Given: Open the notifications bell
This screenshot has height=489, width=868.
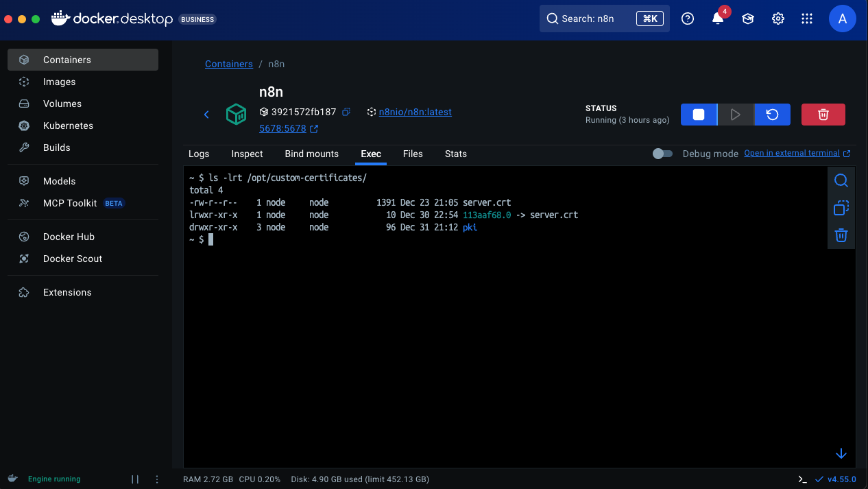Looking at the screenshot, I should [x=718, y=19].
